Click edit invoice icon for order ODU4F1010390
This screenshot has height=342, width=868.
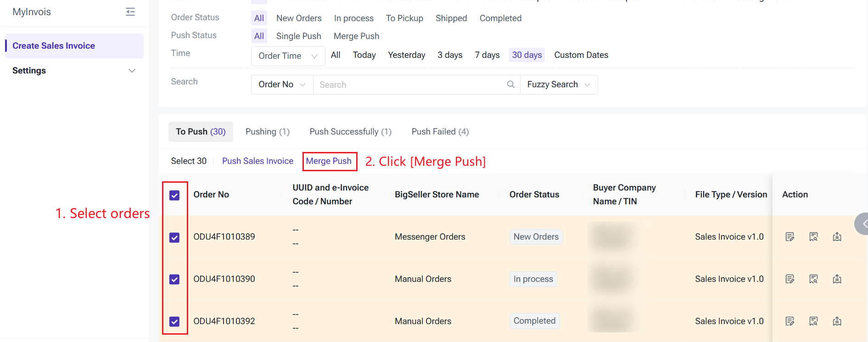790,279
